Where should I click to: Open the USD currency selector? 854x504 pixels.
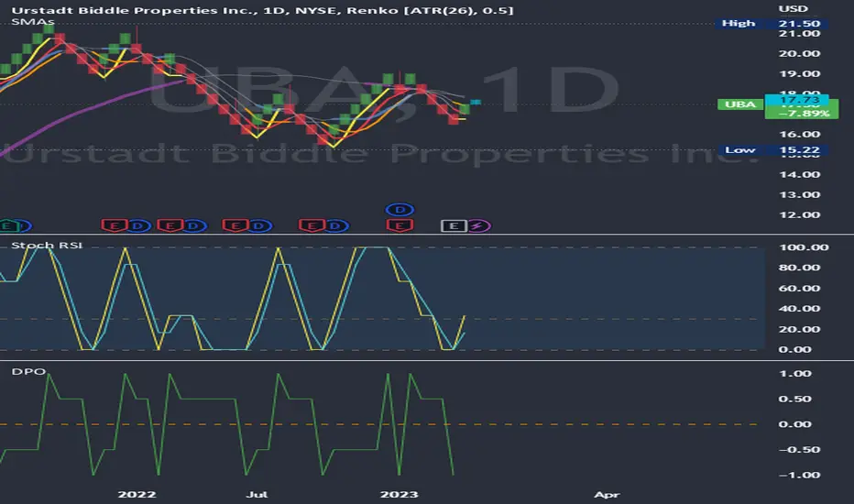(793, 9)
